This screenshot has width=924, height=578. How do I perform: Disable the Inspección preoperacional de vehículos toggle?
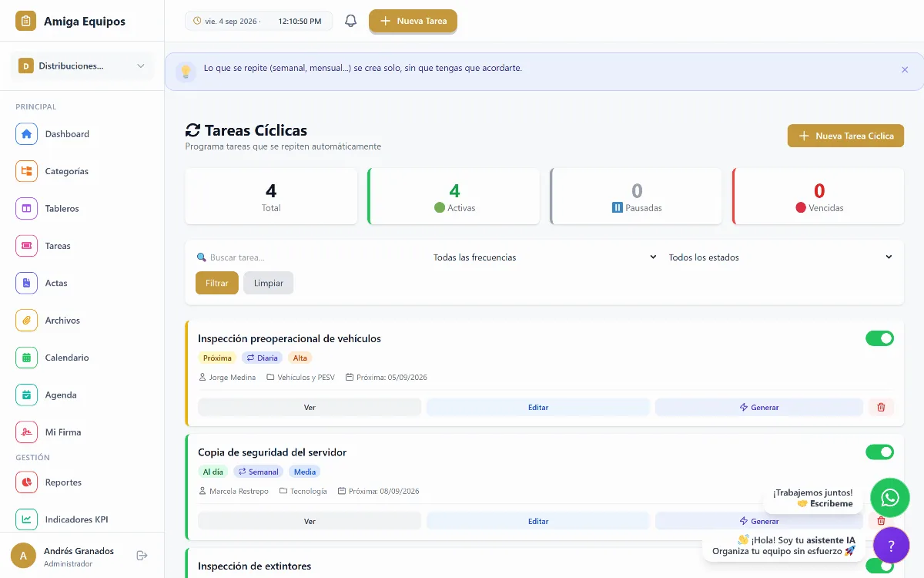pos(880,338)
